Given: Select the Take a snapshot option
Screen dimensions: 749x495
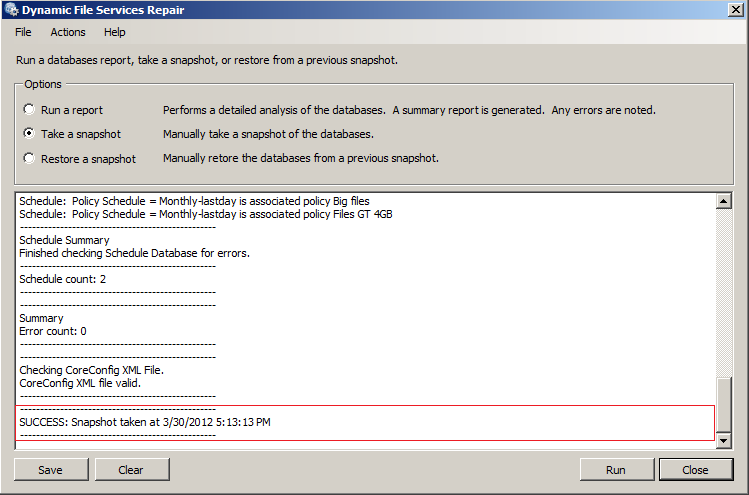Looking at the screenshot, I should click(x=29, y=134).
